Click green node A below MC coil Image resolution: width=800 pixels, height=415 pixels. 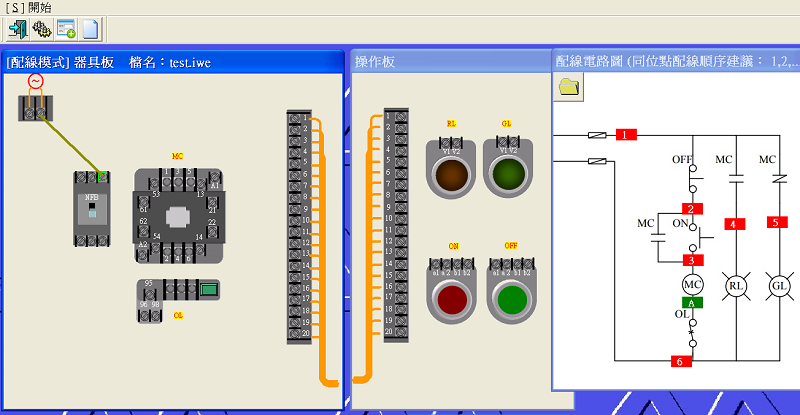(x=692, y=302)
